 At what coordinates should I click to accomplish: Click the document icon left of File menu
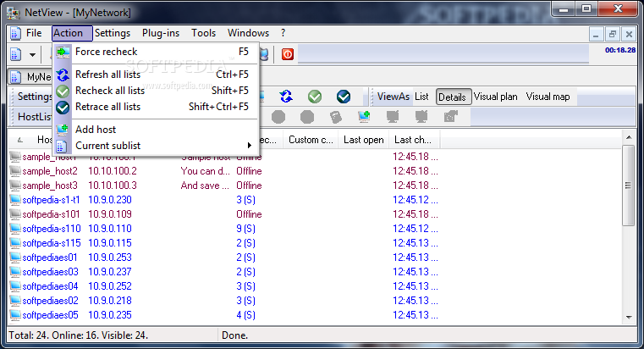click(15, 33)
